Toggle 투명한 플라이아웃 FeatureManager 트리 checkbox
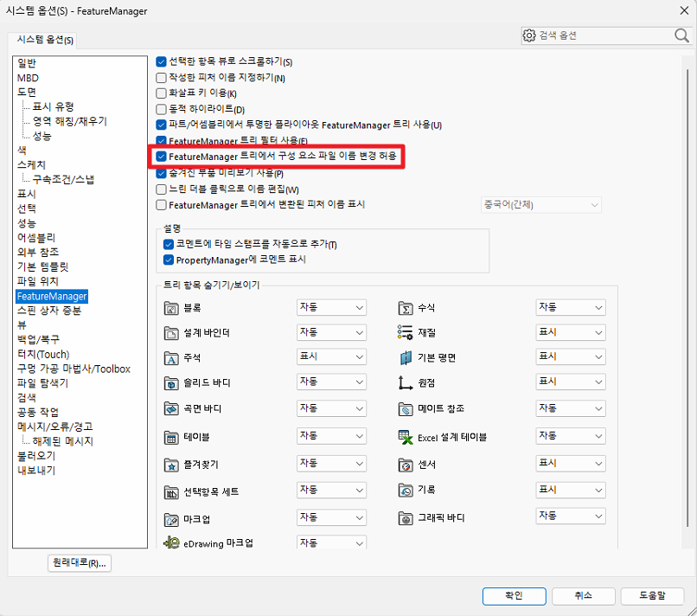 (161, 125)
